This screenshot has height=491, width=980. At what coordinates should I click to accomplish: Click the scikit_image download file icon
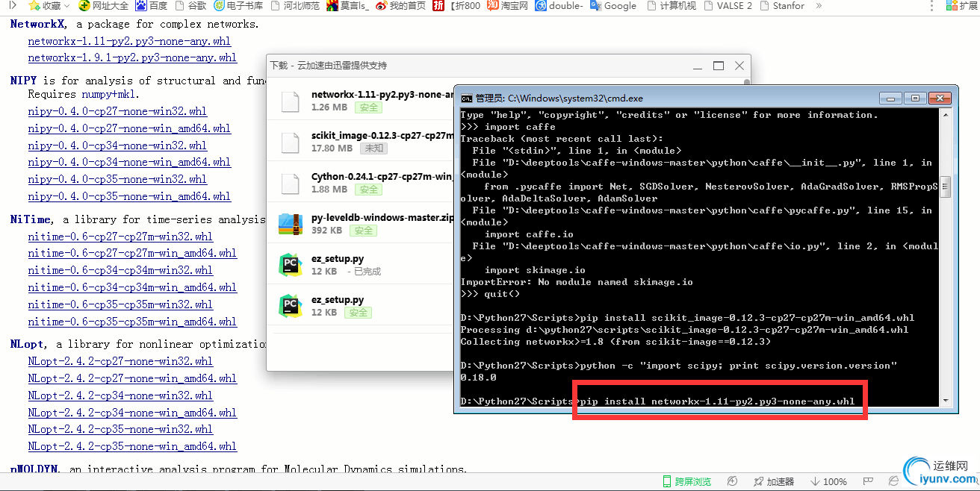(x=290, y=142)
